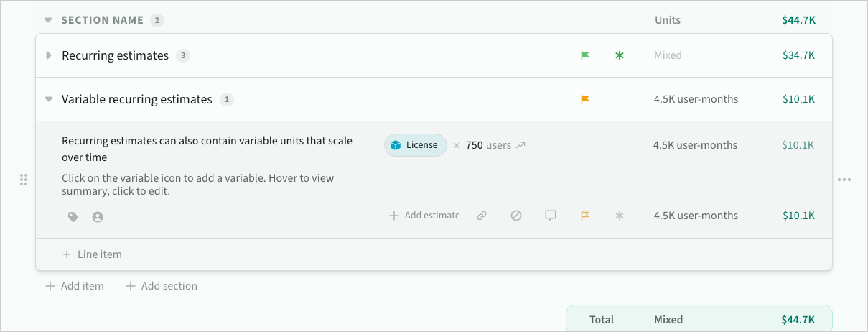Click the link icon beside Add estimate
868x332 pixels.
coord(482,216)
